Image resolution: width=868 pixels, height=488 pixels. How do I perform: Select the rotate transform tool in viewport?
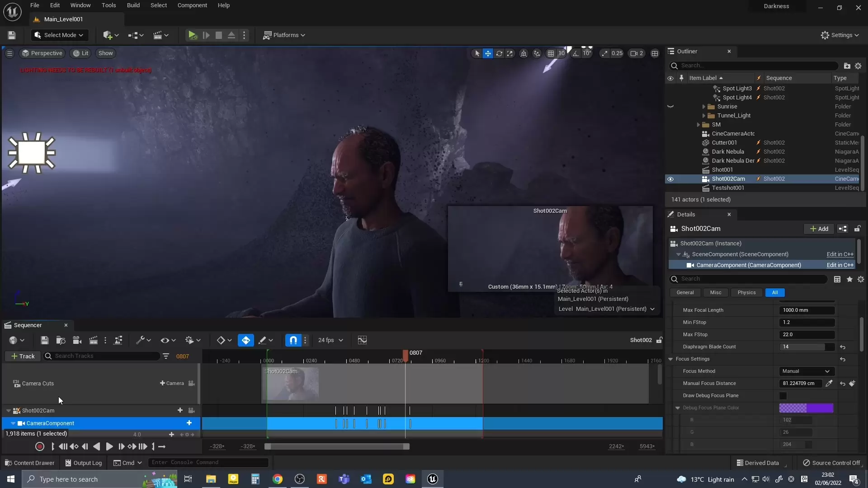pos(499,53)
